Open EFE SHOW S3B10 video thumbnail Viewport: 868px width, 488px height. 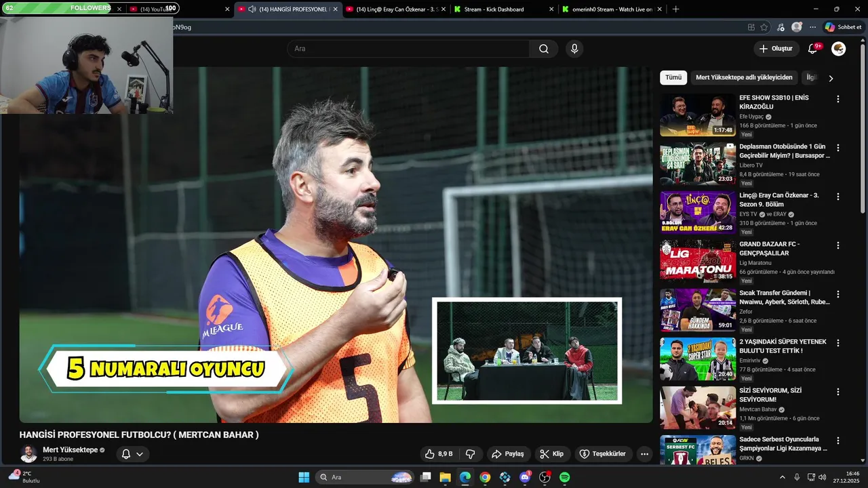tap(698, 115)
